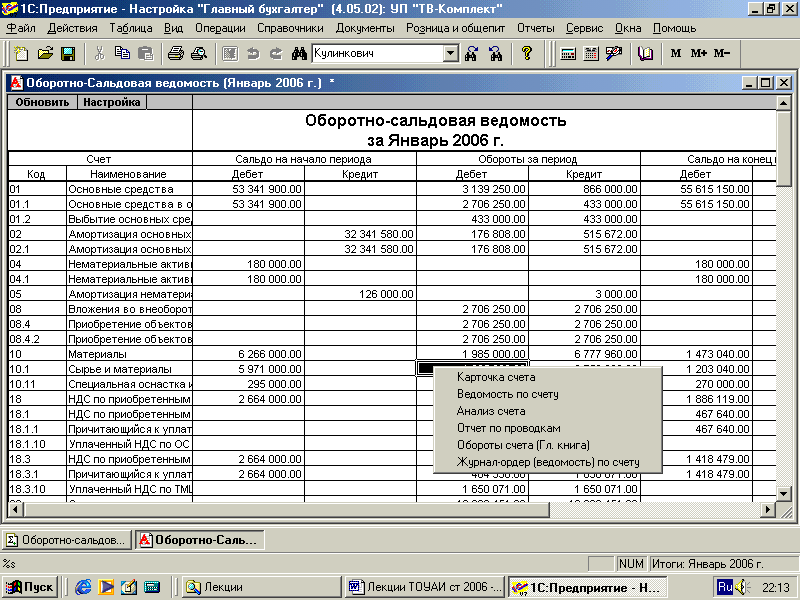Click the Нематериальные активы row 04 name
This screenshot has width=800, height=600.
pos(130,264)
